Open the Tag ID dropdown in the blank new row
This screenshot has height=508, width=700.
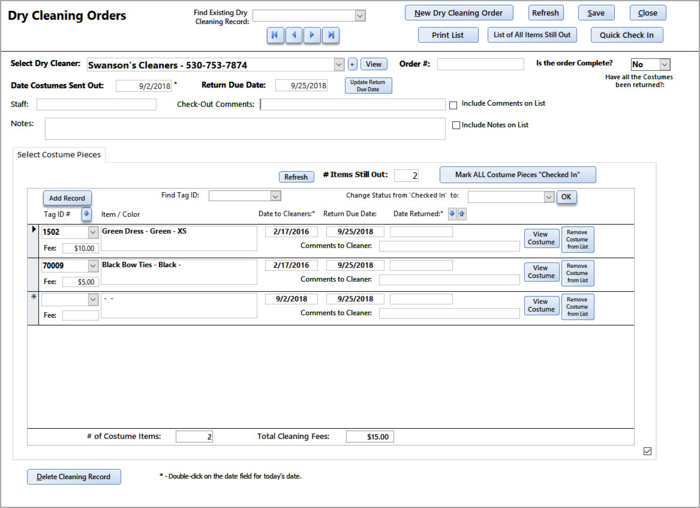(93, 299)
